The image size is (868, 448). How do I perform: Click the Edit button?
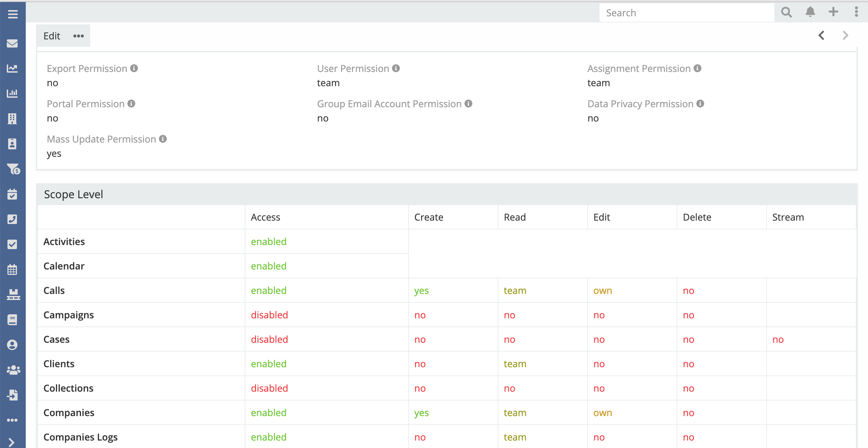(52, 36)
